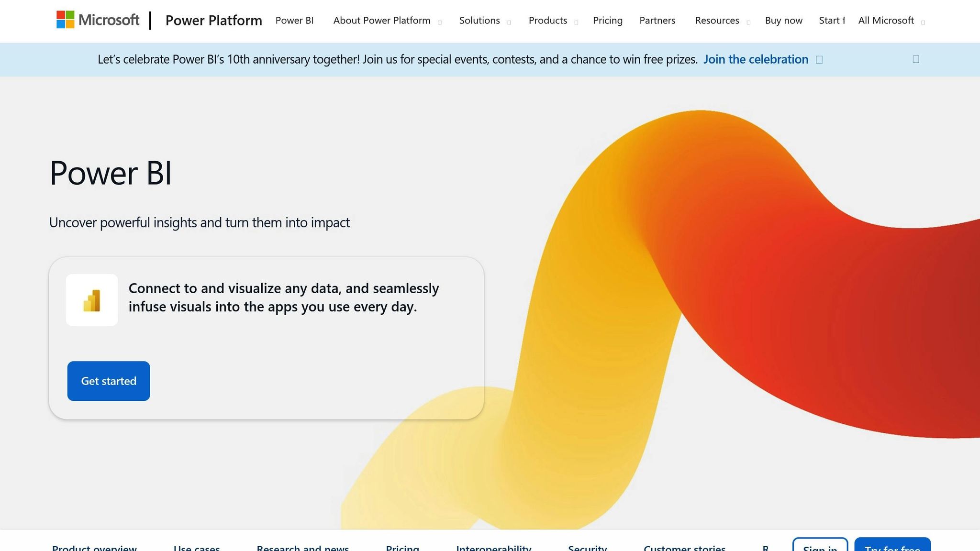Switch to the Product overview tab

(94, 547)
